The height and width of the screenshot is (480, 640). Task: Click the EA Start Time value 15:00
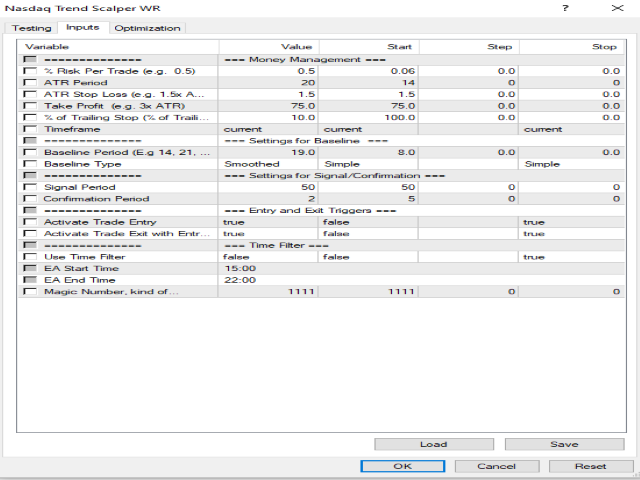(x=268, y=269)
